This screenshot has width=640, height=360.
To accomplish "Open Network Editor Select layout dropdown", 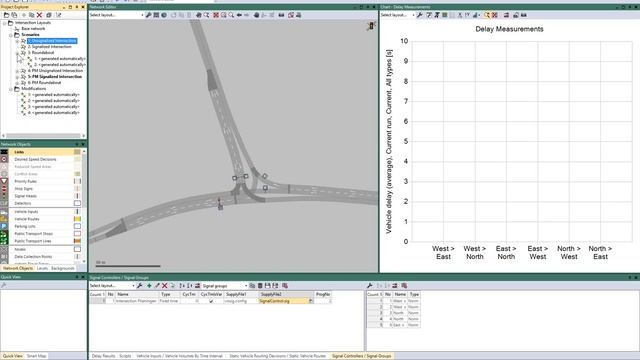I will (x=116, y=15).
